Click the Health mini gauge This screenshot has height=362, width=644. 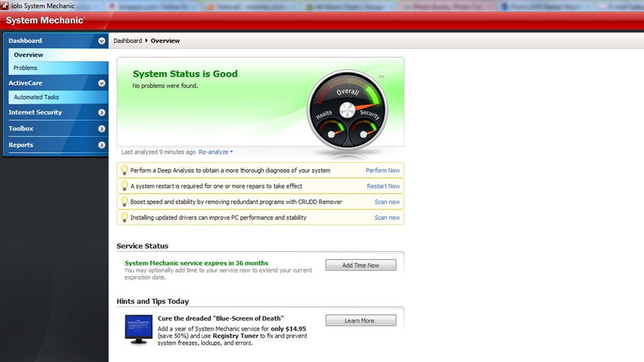tap(331, 132)
